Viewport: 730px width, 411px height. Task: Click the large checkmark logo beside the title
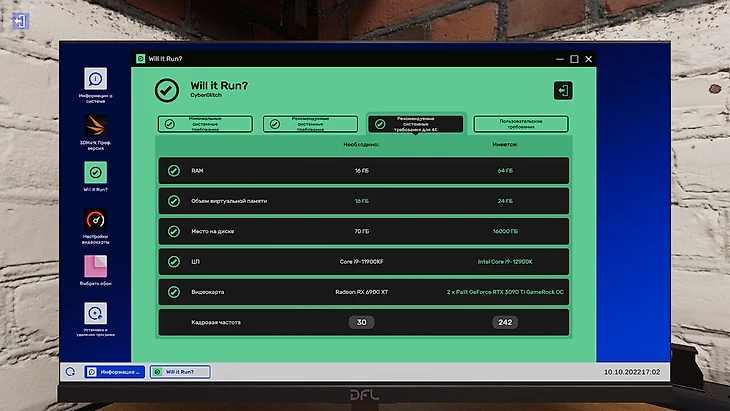pos(167,90)
